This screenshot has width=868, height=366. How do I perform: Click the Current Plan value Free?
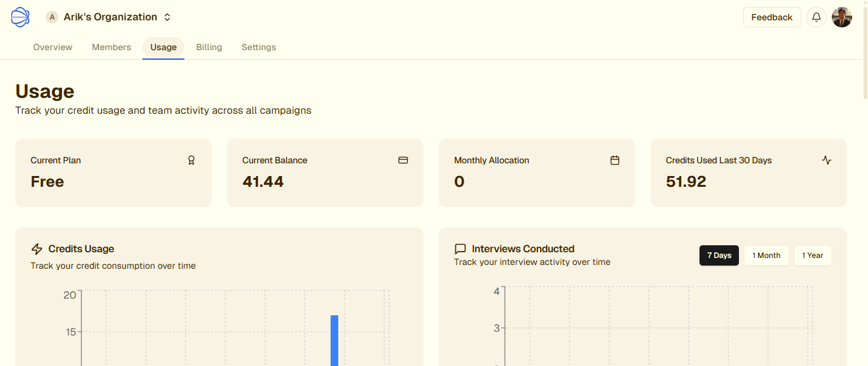tap(47, 182)
